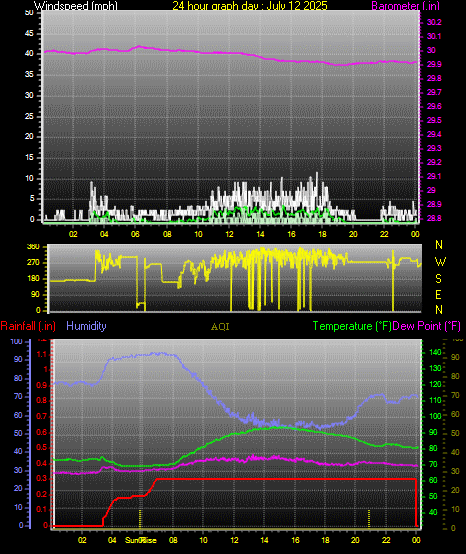Select the 90 wind direction degree label
Image resolution: width=466 pixels, height=554 pixels.
click(x=35, y=295)
